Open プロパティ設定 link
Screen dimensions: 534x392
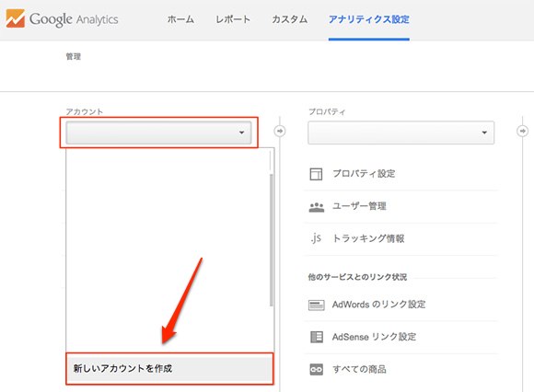click(x=364, y=174)
